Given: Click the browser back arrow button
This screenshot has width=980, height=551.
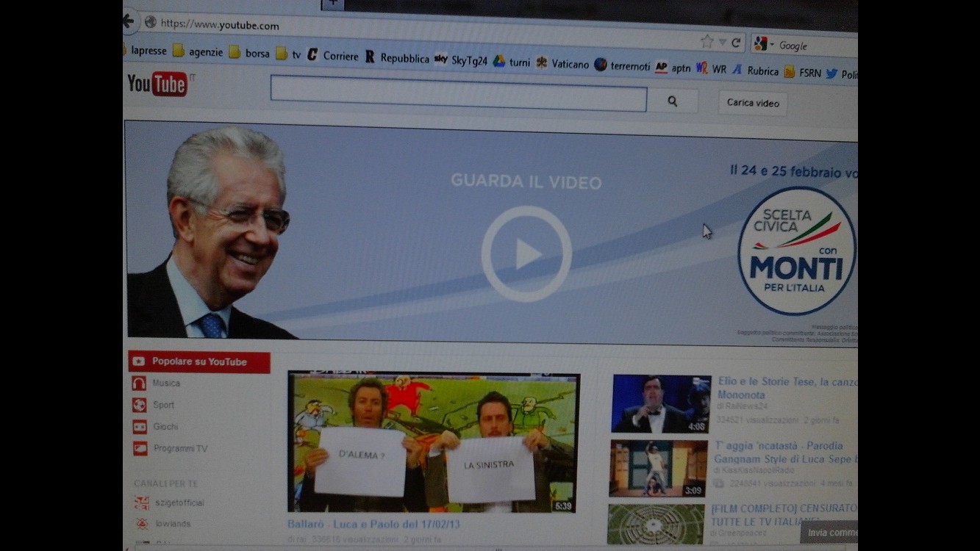Looking at the screenshot, I should [129, 21].
